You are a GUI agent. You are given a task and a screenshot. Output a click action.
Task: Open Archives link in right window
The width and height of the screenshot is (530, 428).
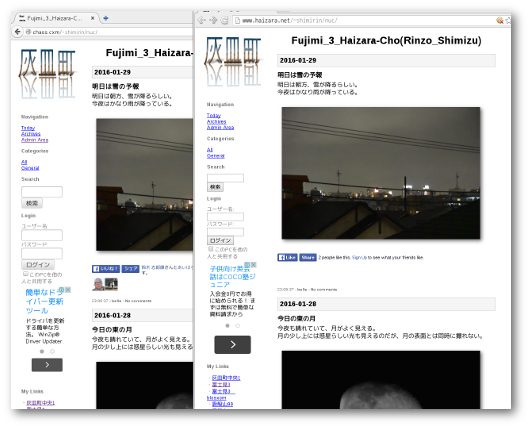click(216, 122)
